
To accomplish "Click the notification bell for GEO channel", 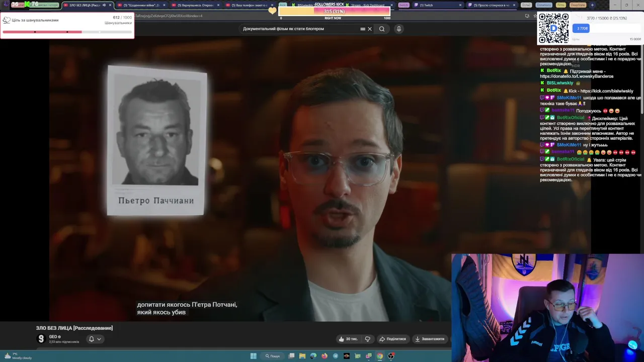I will point(92,339).
